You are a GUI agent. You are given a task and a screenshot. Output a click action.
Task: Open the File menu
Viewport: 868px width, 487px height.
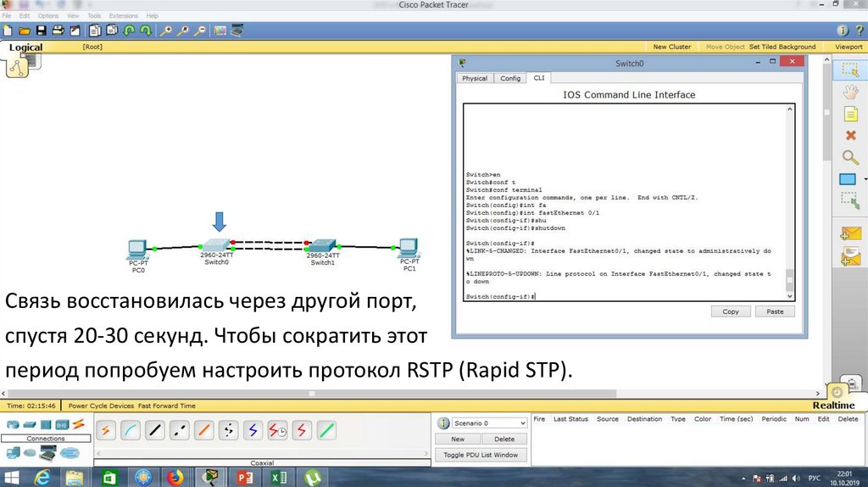pos(7,15)
